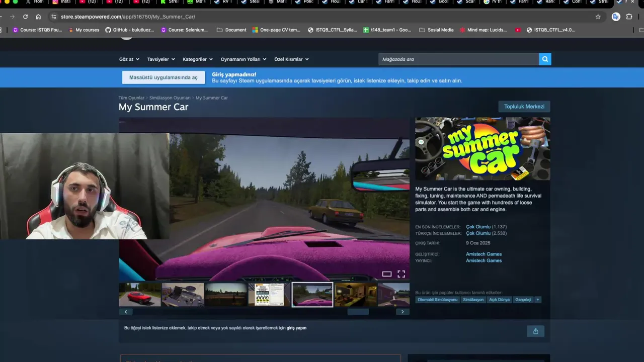Click the My Summer Car capsule header image
This screenshot has height=362, width=644.
pos(482,149)
